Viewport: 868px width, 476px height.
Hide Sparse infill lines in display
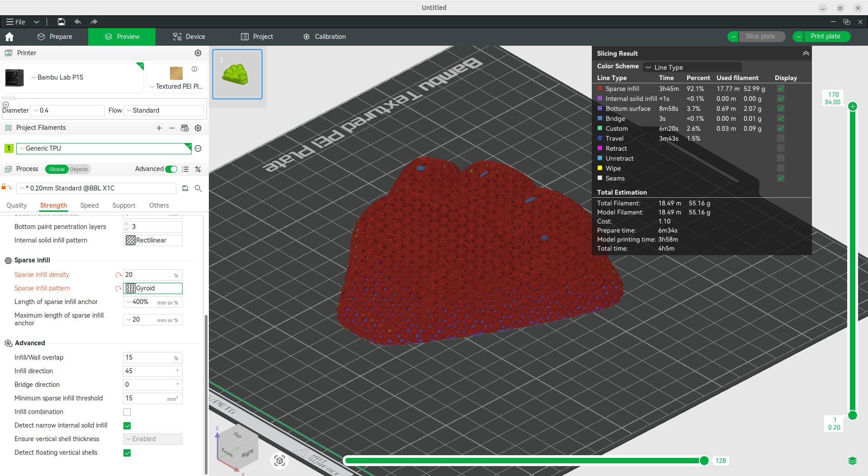(781, 89)
